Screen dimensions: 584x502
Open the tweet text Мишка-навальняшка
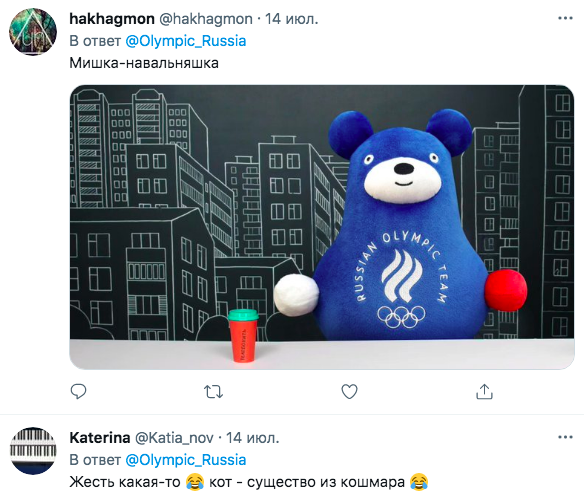coord(144,63)
